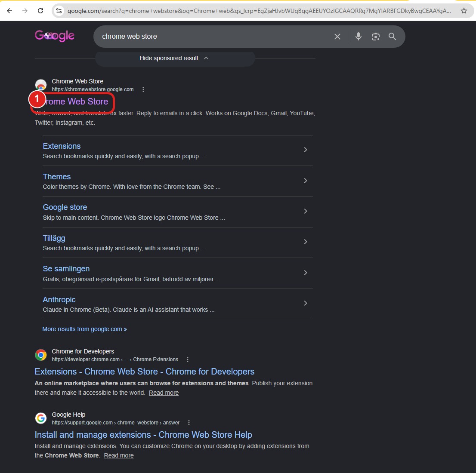Open the Themes sitelink
The image size is (476, 473).
[57, 177]
